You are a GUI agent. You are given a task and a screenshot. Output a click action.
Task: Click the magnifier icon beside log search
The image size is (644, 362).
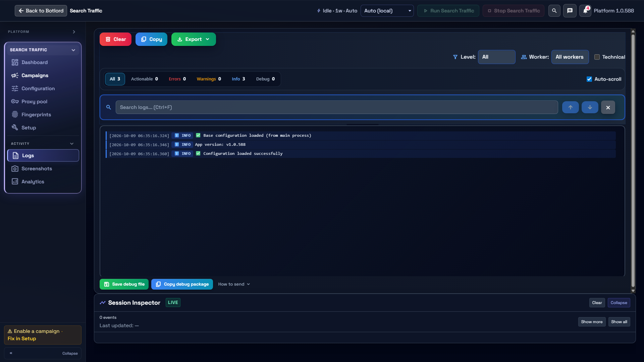108,107
